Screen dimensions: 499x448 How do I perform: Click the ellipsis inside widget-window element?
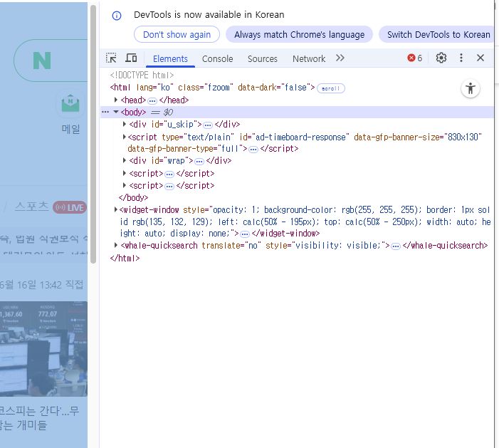(245, 234)
